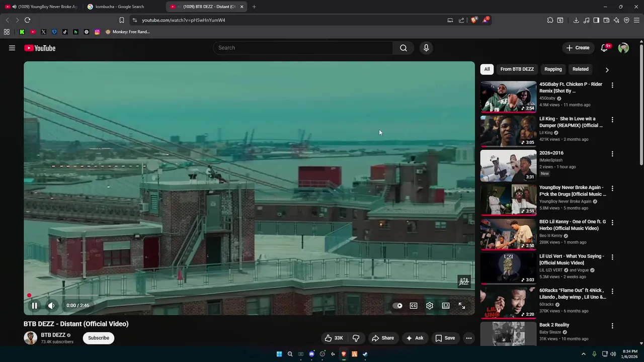Reload the page

point(27,20)
